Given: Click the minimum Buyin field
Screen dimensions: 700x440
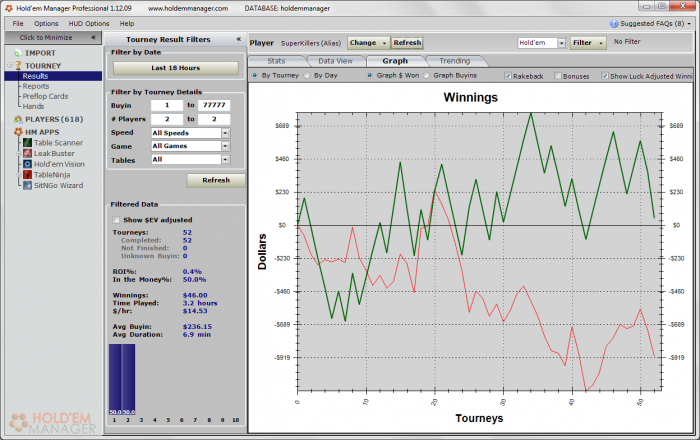Looking at the screenshot, I should pyautogui.click(x=167, y=105).
